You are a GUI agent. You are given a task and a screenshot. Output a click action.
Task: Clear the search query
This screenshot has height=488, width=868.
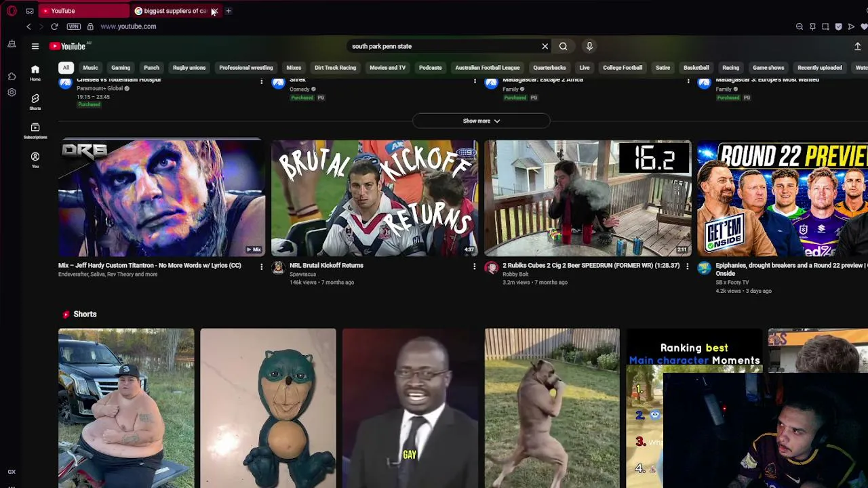[x=545, y=46]
